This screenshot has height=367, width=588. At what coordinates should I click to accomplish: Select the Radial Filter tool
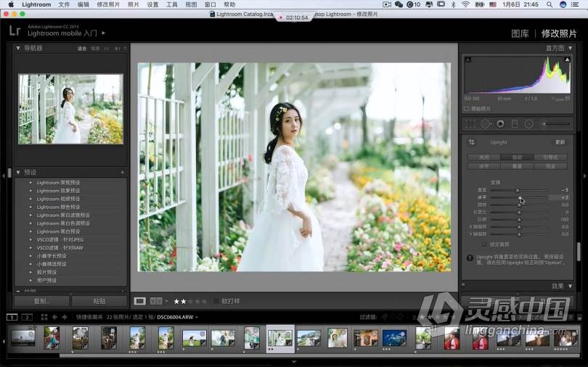[x=528, y=123]
